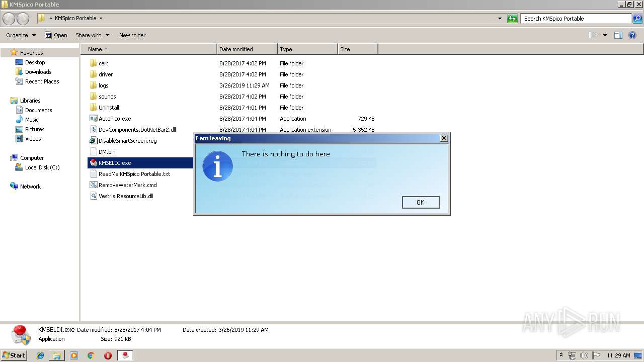
Task: Select the KMSELDI.exe red button icon
Action: (93, 163)
